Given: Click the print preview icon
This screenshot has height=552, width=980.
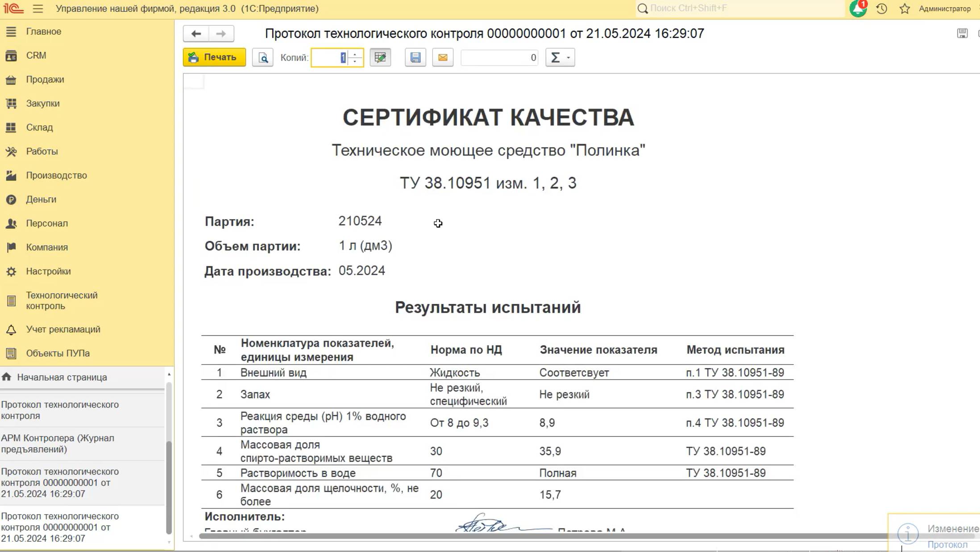Looking at the screenshot, I should (262, 58).
